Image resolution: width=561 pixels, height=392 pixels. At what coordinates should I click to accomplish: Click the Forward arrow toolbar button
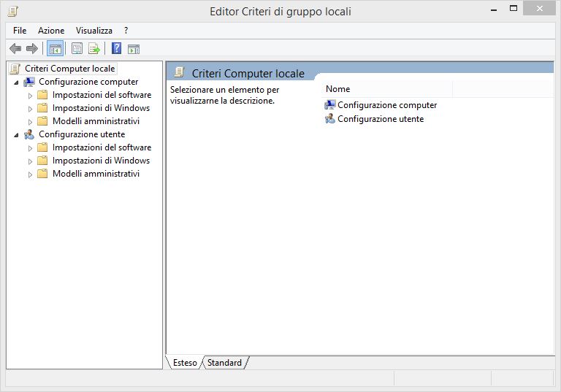tap(32, 48)
